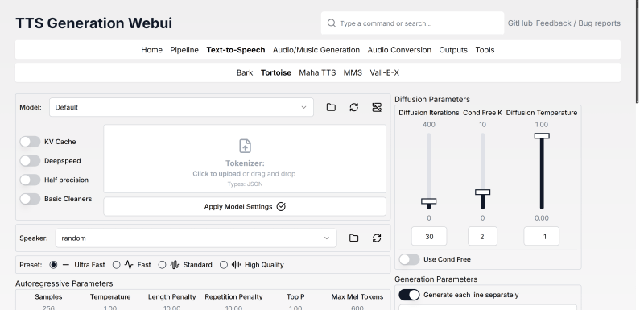Image resolution: width=644 pixels, height=310 pixels.
Task: Select the Fast preset radio button
Action: tap(116, 265)
